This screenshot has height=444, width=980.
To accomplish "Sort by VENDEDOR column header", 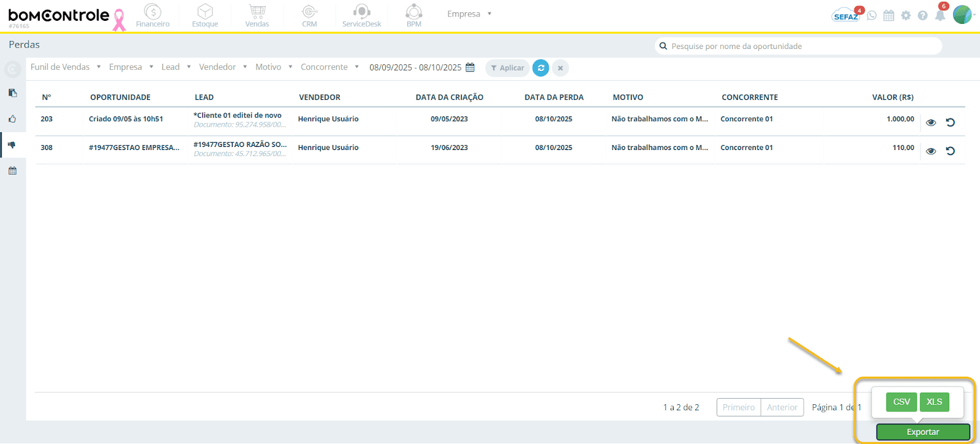I will pos(320,97).
